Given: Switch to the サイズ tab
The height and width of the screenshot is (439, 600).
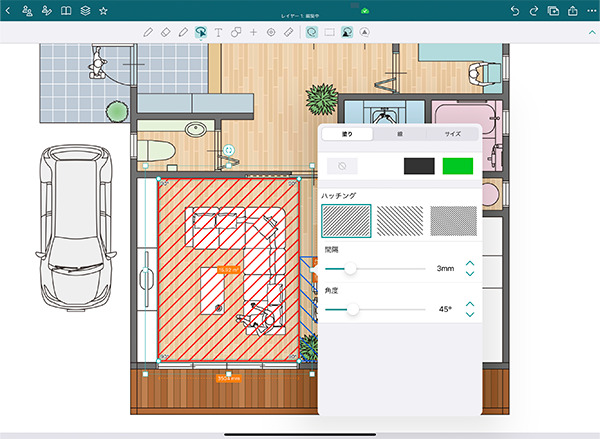Looking at the screenshot, I should tap(453, 134).
